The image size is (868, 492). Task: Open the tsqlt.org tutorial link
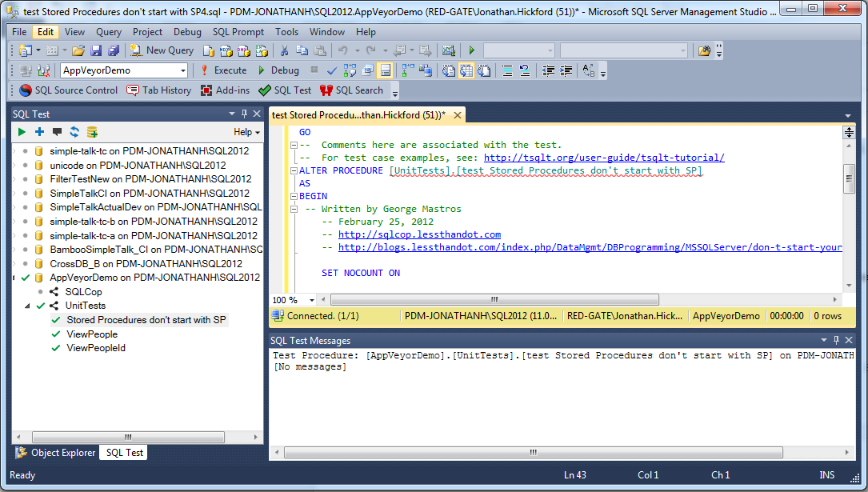pyautogui.click(x=604, y=158)
